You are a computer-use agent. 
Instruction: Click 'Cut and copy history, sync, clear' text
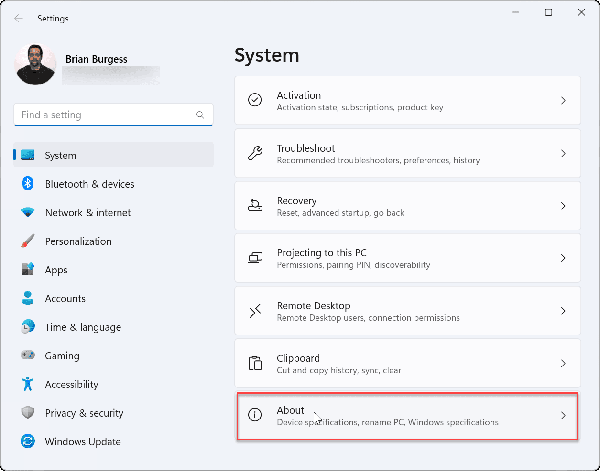(x=339, y=370)
